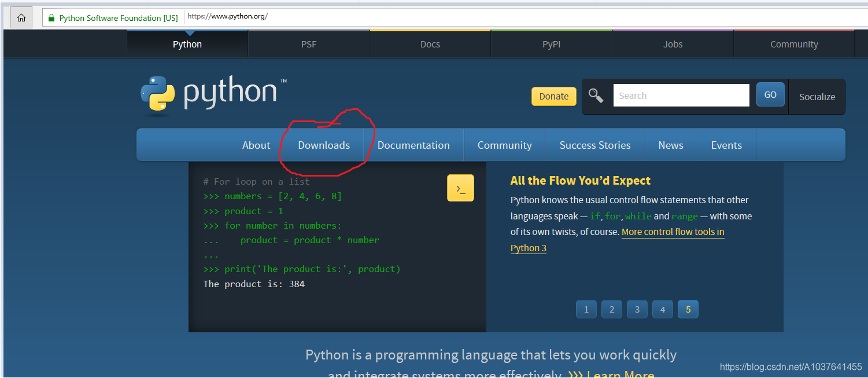Open the Success Stories menu
This screenshot has width=868, height=378.
595,145
